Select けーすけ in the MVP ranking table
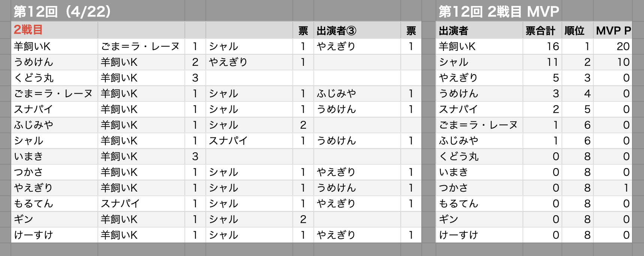Screen dimensions: 644x256 click(479, 235)
